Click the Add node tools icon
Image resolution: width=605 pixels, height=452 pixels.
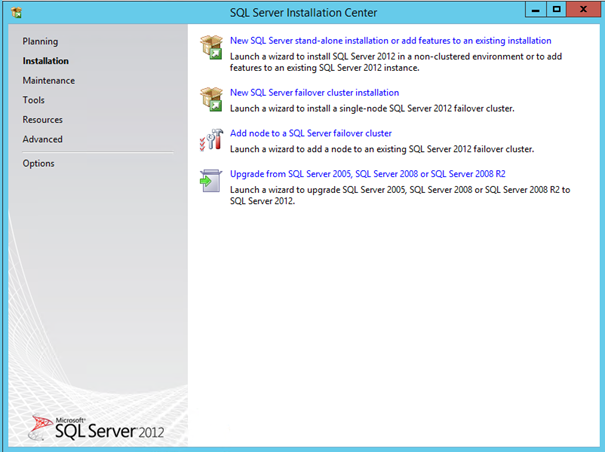211,139
